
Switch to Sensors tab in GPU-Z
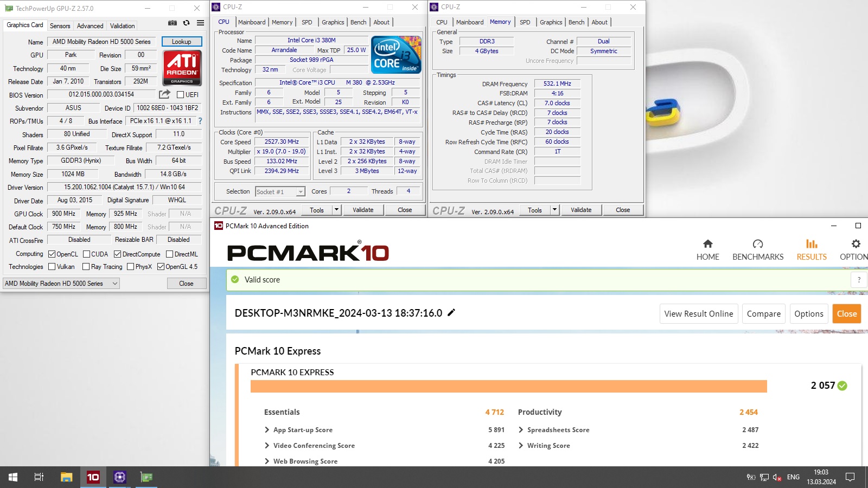pyautogui.click(x=60, y=25)
